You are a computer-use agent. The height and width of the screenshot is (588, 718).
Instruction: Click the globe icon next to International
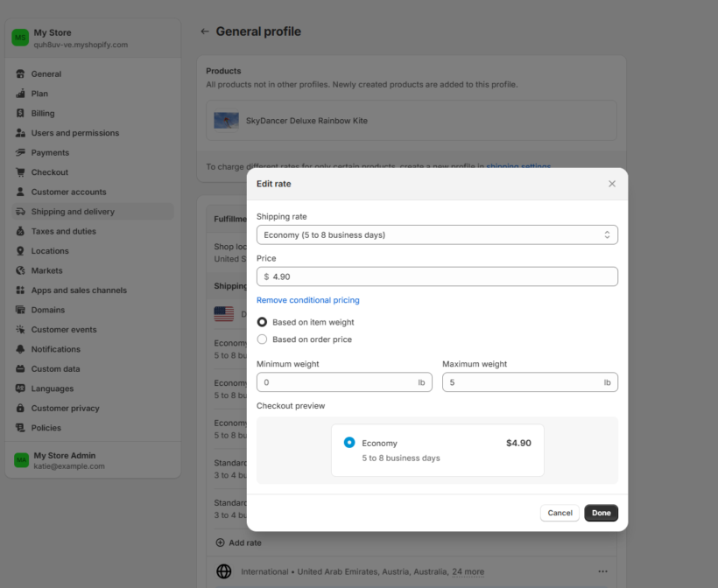click(225, 570)
